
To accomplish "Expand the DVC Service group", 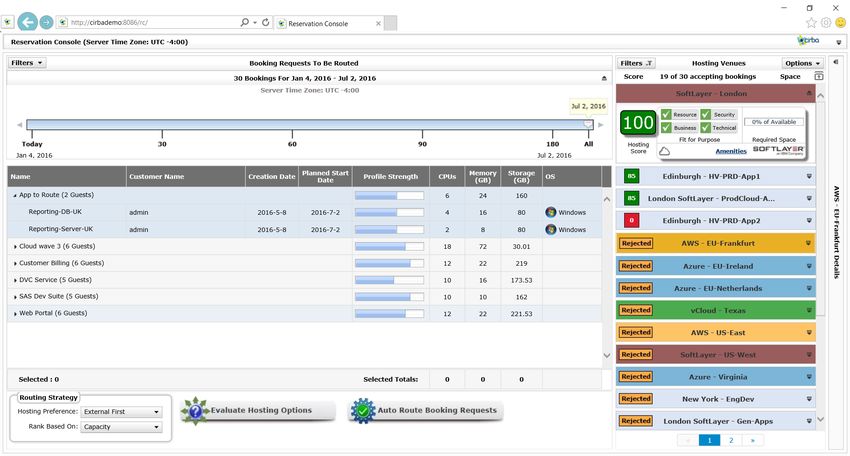I will click(x=15, y=280).
